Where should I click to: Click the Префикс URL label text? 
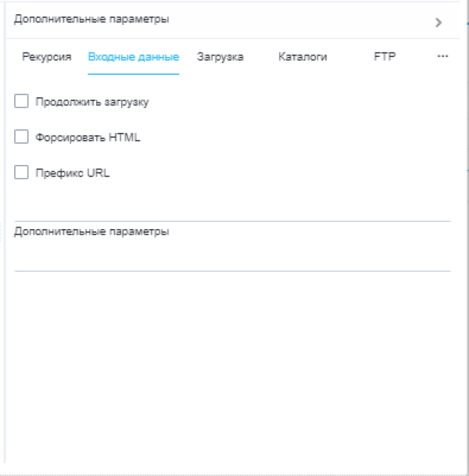(x=73, y=174)
